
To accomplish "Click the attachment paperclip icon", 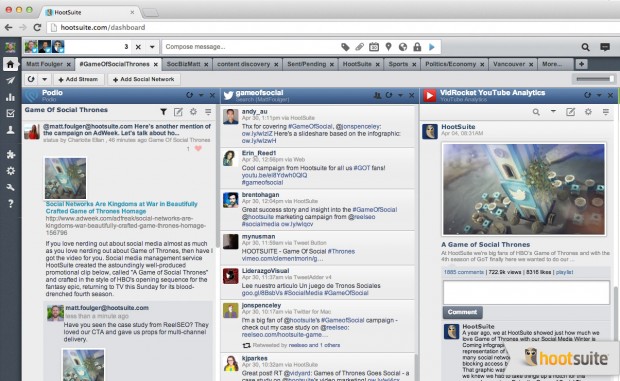I will [359, 47].
